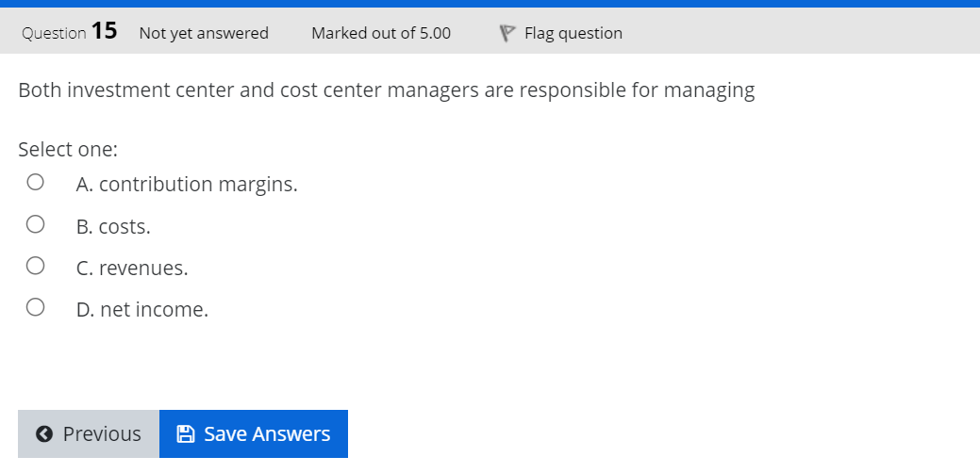Screen dimensions: 980x473
Task: Click the floppy disk icon on Save Answers
Action: point(186,433)
